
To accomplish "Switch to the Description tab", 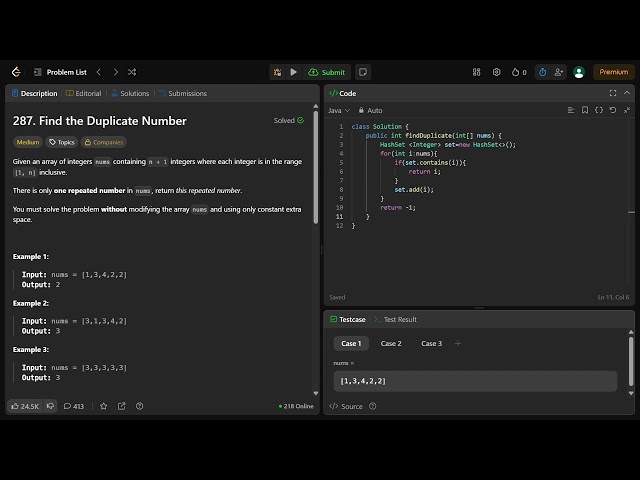I will tap(35, 93).
